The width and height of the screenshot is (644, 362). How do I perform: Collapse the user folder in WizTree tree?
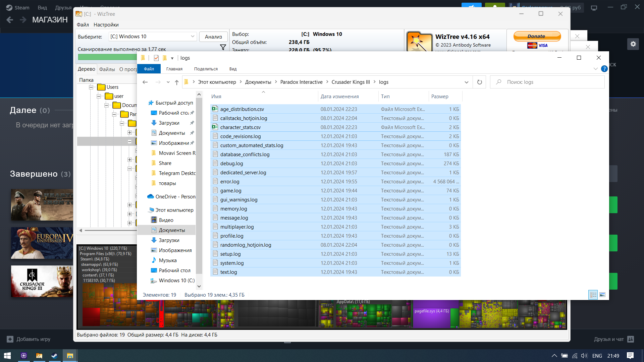point(99,96)
